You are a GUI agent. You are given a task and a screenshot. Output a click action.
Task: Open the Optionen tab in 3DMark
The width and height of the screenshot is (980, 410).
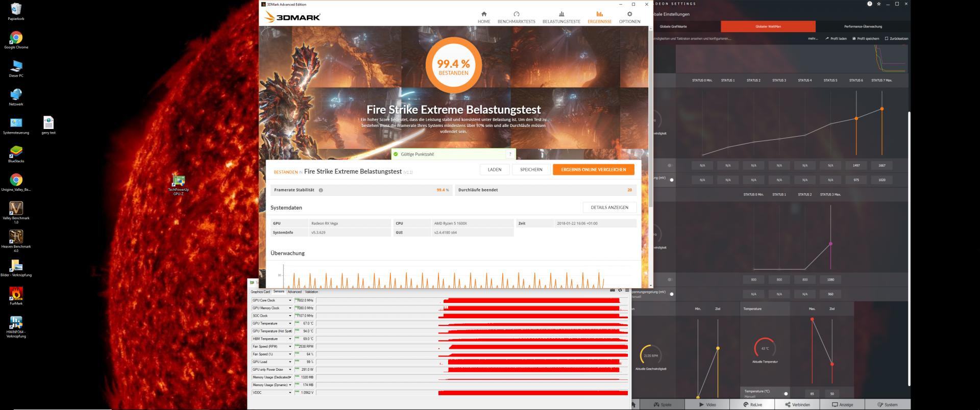tap(629, 17)
